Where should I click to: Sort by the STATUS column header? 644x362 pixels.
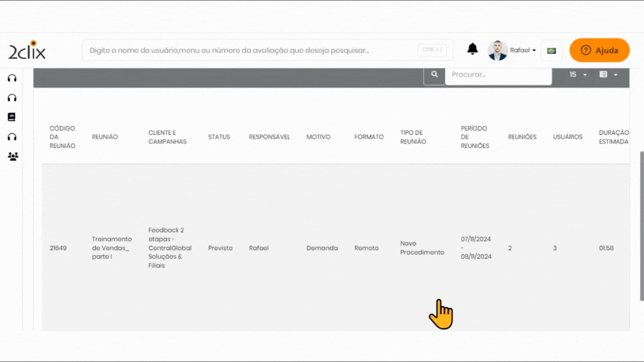coord(219,137)
